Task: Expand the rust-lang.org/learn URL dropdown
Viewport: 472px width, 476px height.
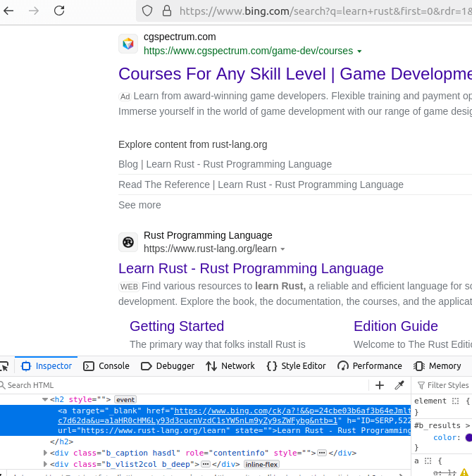Action: point(282,249)
